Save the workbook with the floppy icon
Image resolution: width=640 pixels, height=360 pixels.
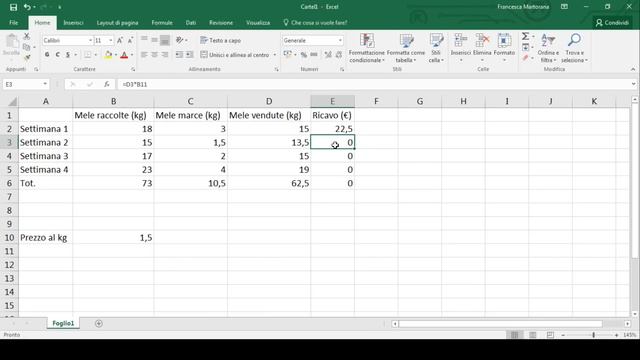tap(13, 7)
